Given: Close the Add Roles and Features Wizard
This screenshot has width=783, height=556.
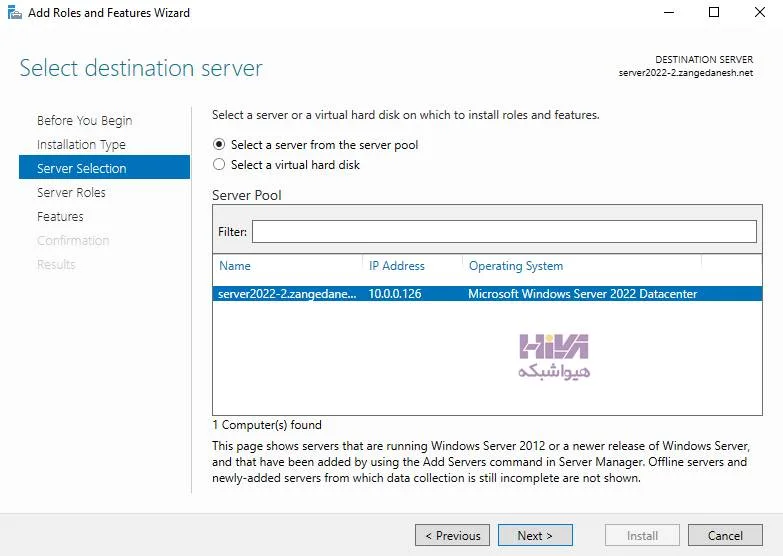Looking at the screenshot, I should [x=760, y=12].
